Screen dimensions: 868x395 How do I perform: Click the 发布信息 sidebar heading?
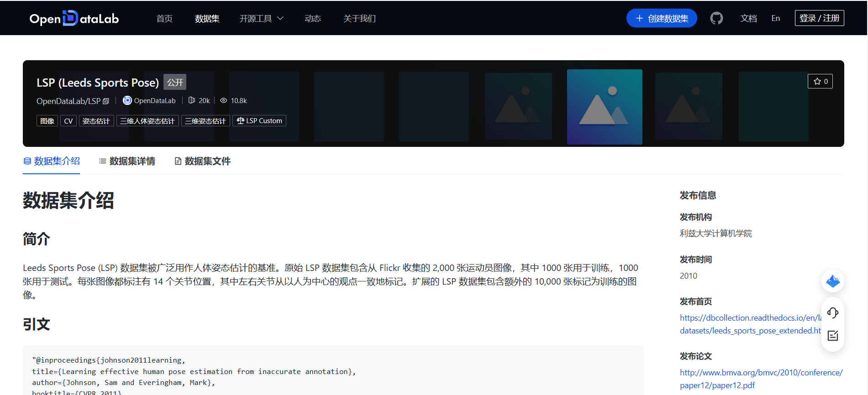tap(698, 195)
